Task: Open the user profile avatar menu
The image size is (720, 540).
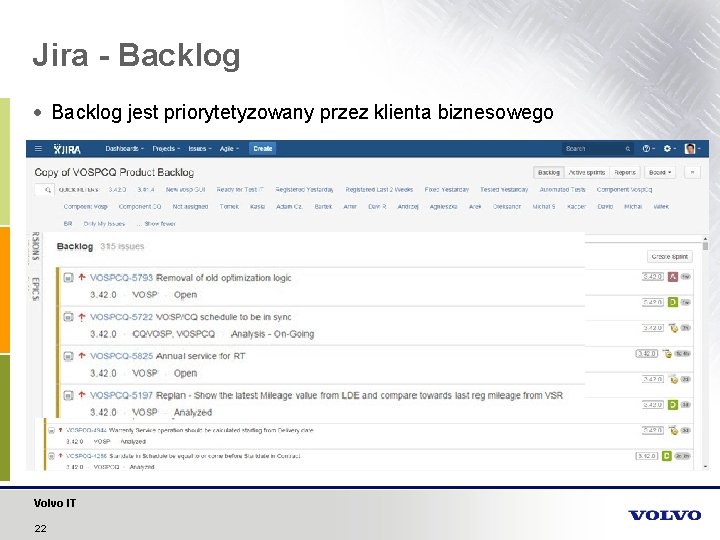Action: tap(692, 149)
